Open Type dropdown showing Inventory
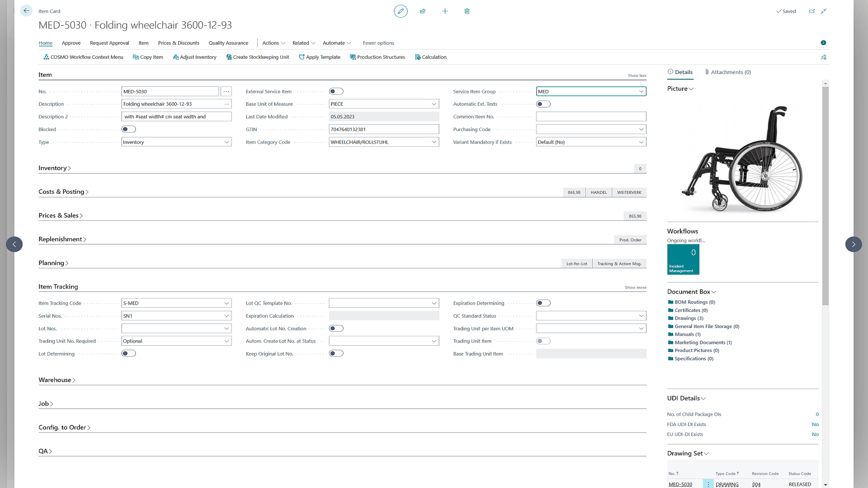 coord(226,142)
